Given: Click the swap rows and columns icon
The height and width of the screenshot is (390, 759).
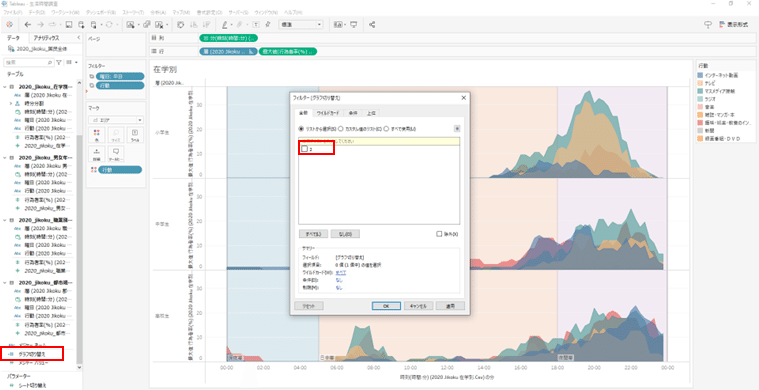Looking at the screenshot, I should coord(181,24).
